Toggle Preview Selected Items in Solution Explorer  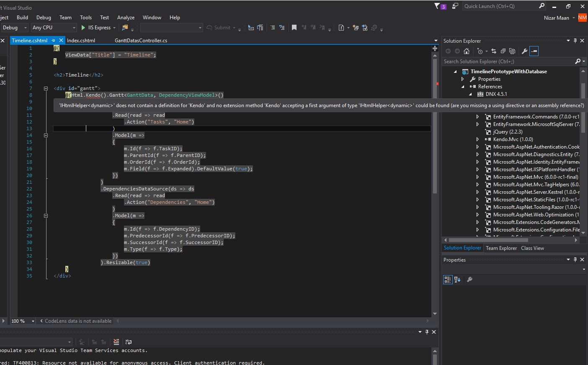click(534, 51)
